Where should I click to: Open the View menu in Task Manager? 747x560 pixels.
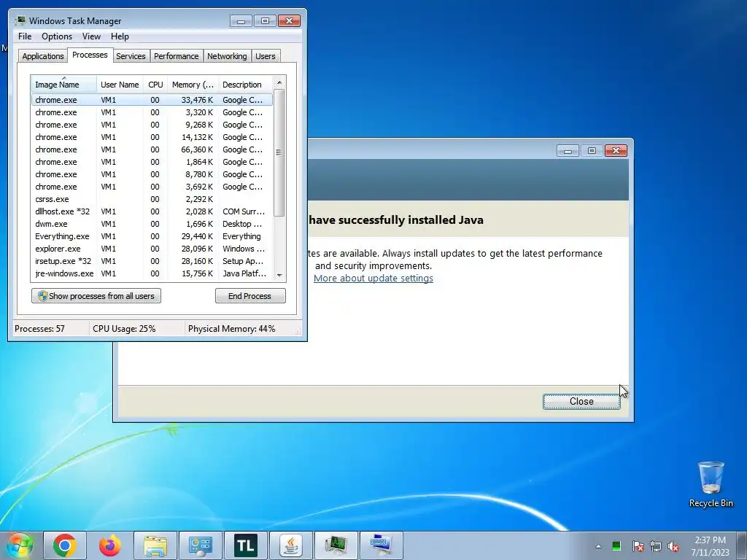tap(91, 36)
